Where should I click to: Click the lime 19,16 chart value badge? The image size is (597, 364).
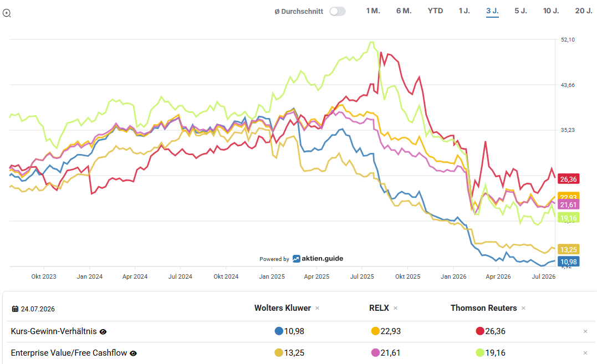pos(568,218)
